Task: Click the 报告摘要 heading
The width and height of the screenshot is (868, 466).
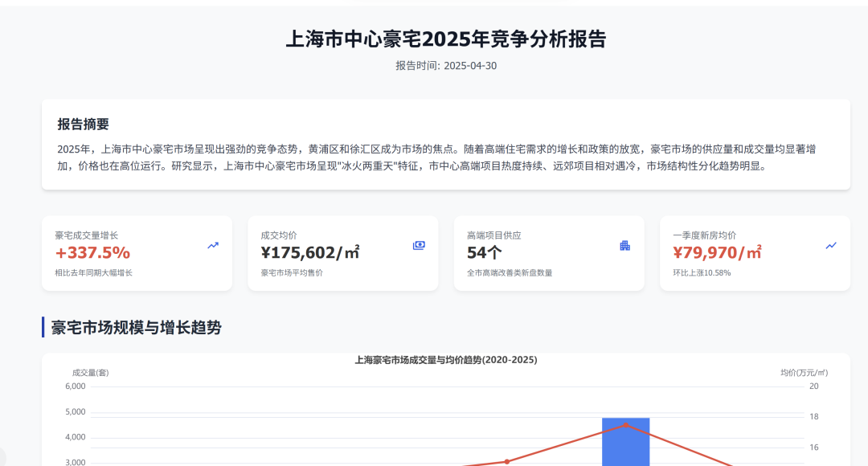Action: [83, 124]
